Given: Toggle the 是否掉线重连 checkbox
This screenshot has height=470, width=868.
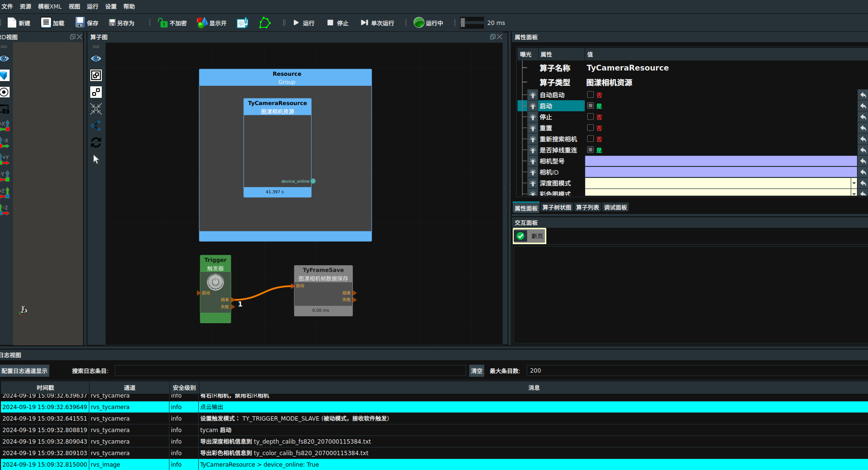Looking at the screenshot, I should 591,150.
